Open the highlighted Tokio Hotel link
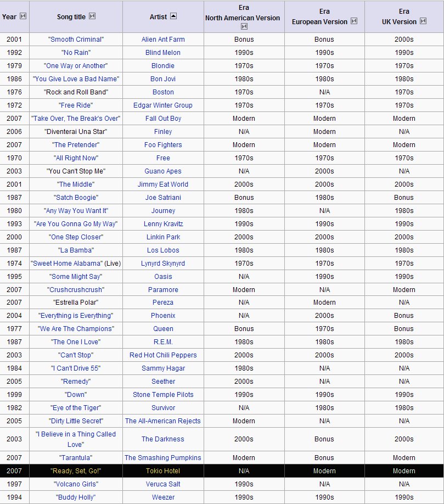Image resolution: width=444 pixels, height=504 pixels. point(163,471)
